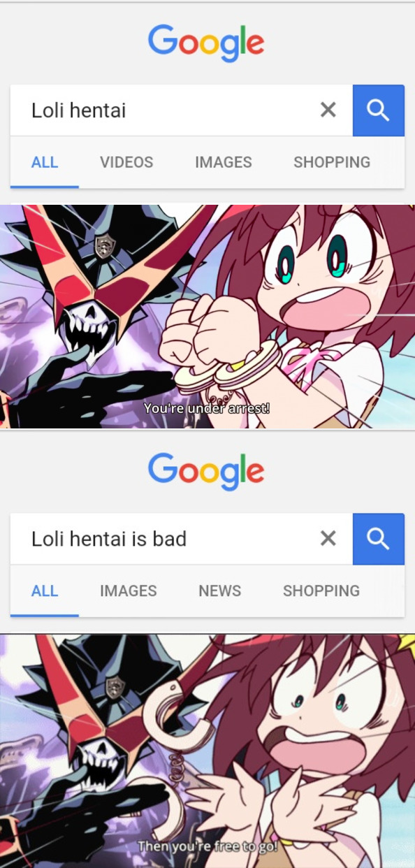This screenshot has width=415, height=868.
Task: Click the Google logo above the NEWS tab row
Action: tap(206, 472)
